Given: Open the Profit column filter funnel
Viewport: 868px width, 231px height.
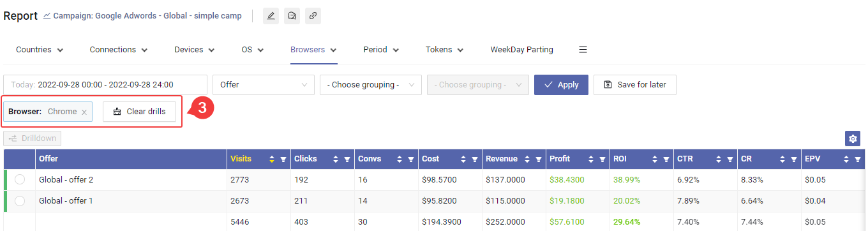Looking at the screenshot, I should coord(602,159).
